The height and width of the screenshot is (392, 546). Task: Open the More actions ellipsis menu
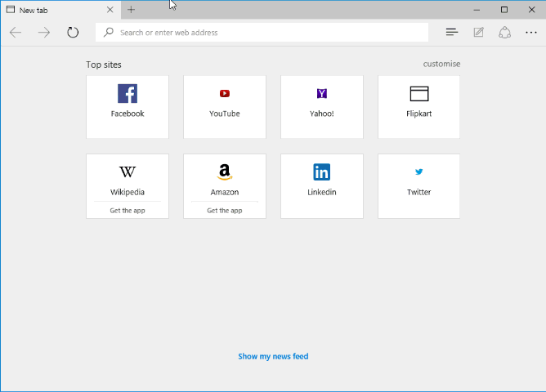[531, 33]
